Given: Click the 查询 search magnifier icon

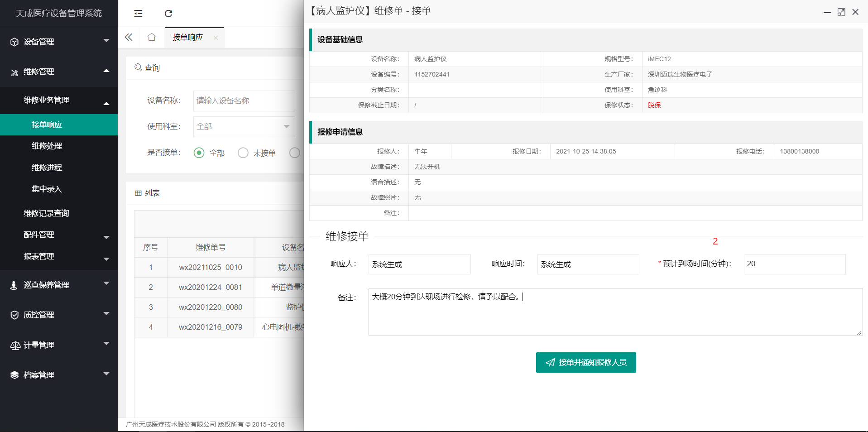Looking at the screenshot, I should 139,67.
